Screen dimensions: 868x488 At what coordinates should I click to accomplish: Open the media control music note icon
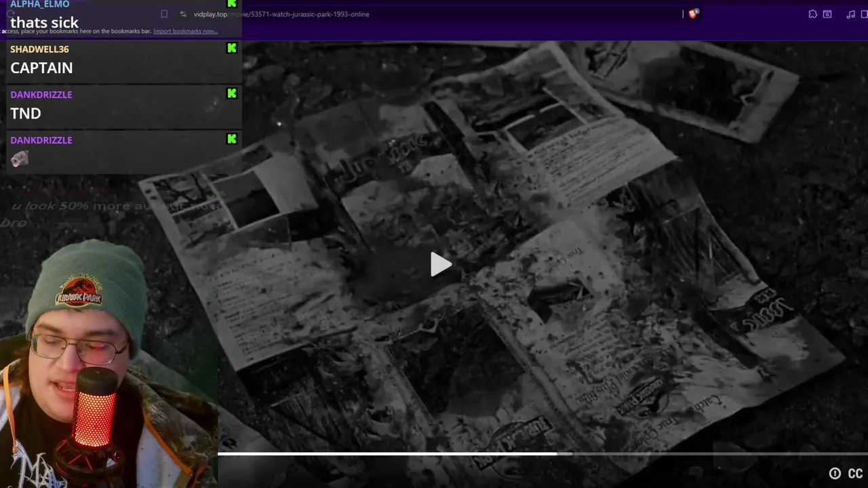(x=850, y=14)
